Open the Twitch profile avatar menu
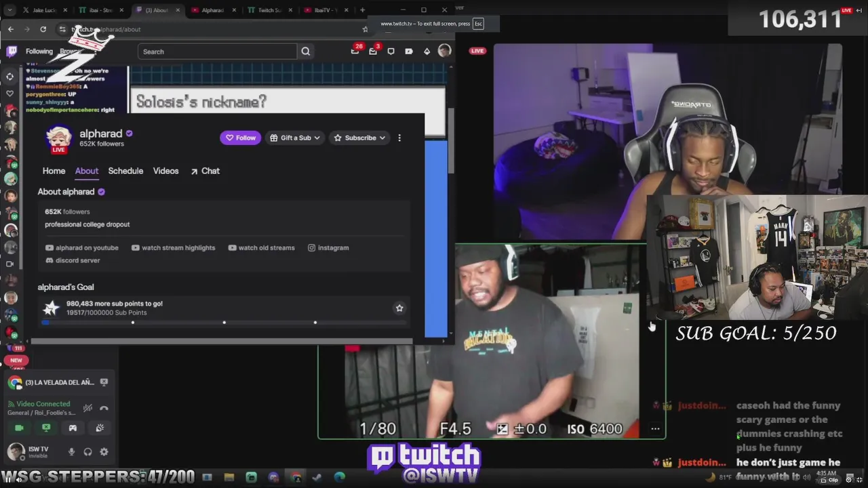 [444, 51]
